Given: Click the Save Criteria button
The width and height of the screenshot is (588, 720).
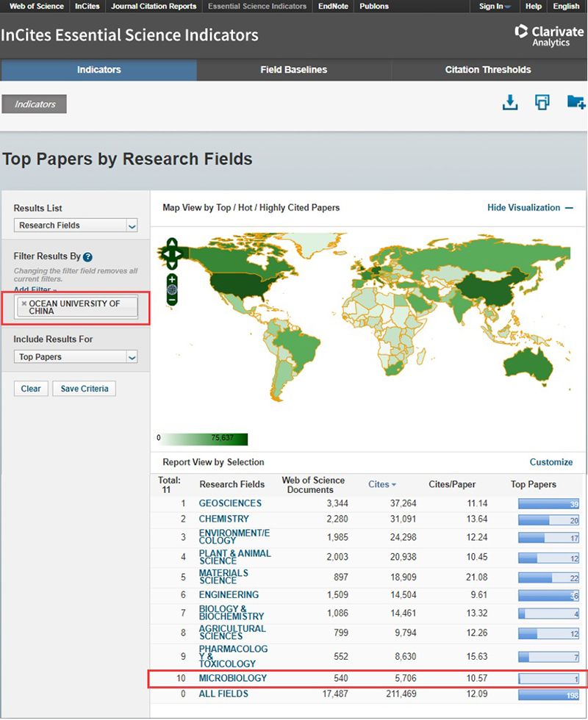Looking at the screenshot, I should 84,389.
